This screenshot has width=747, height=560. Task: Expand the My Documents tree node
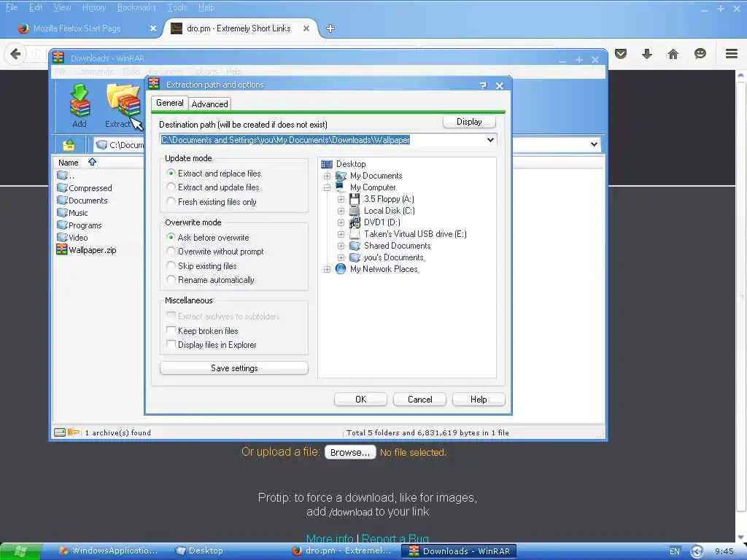tap(327, 176)
